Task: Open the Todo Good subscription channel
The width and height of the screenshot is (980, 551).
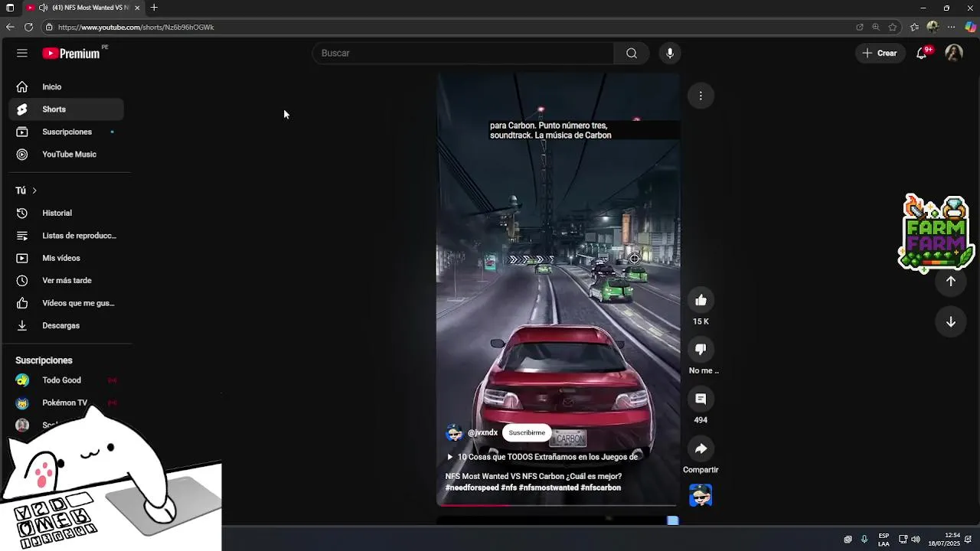Action: click(x=67, y=380)
